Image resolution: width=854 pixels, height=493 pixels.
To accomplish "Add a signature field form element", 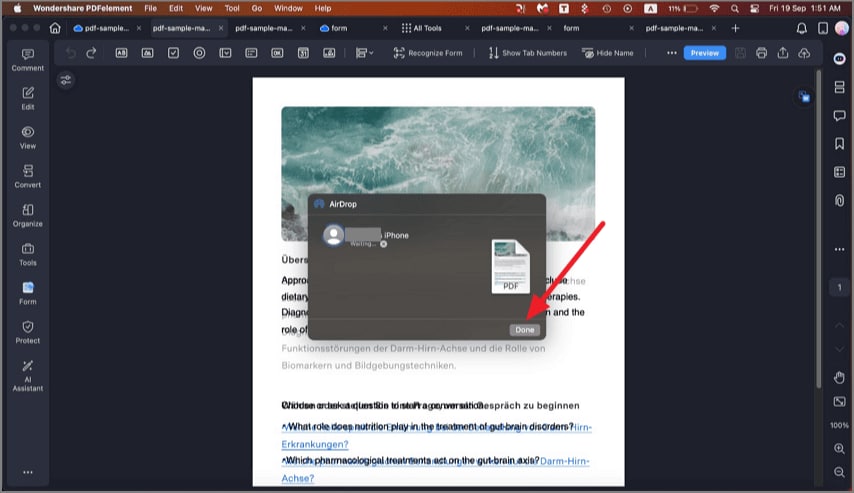I will click(329, 53).
